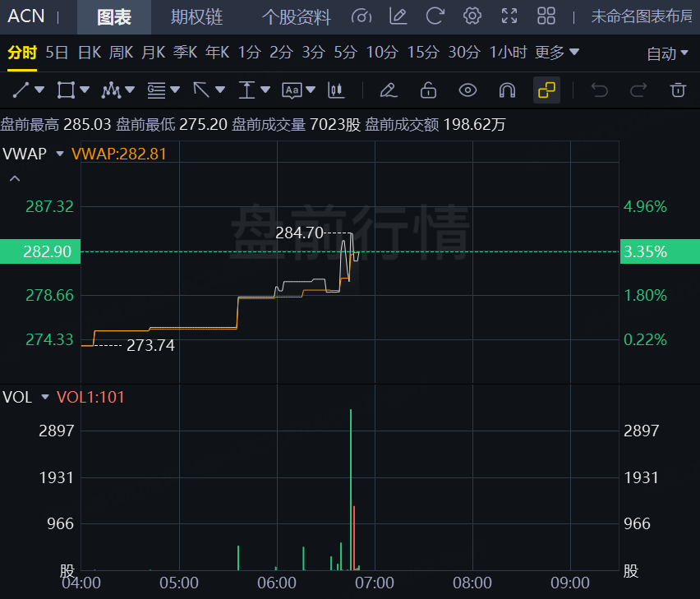
Task: Switch to the 期权链 tab
Action: point(196,16)
